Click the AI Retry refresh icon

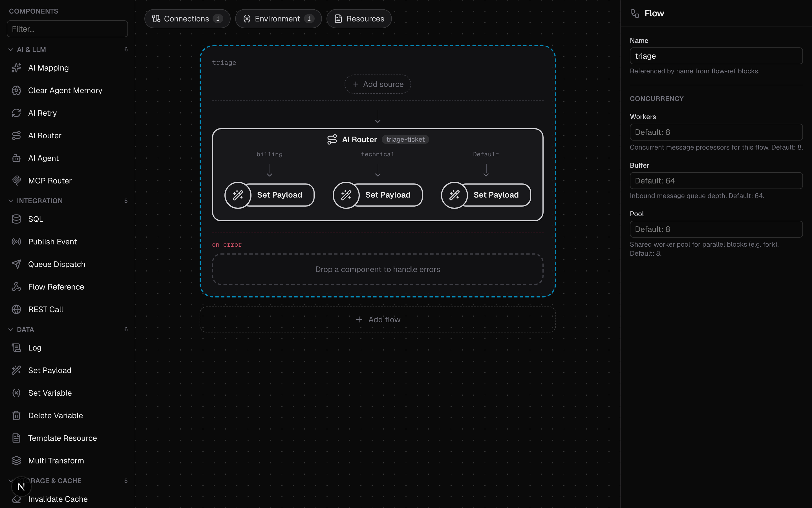pyautogui.click(x=16, y=113)
